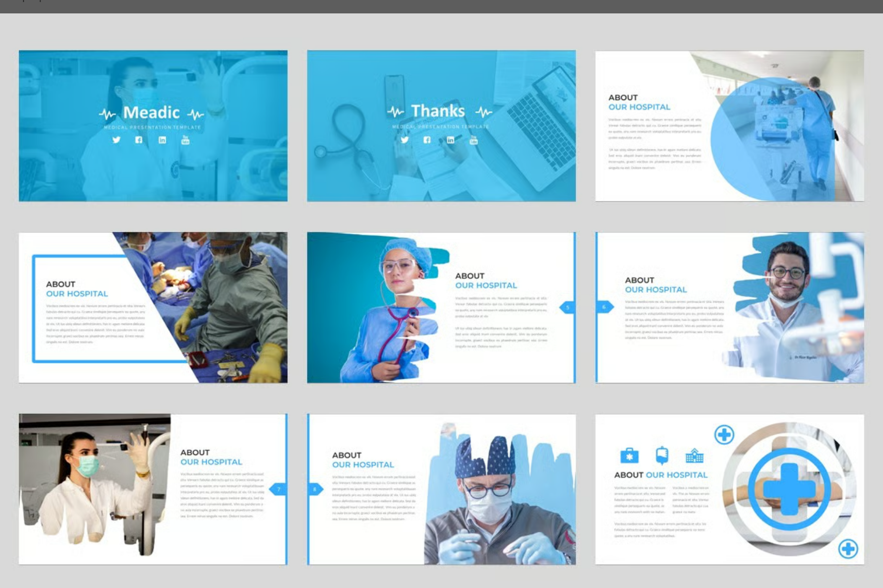883x588 pixels.
Task: Click "OUR HOSPITAL" heading on surgery slide
Action: pos(77,294)
